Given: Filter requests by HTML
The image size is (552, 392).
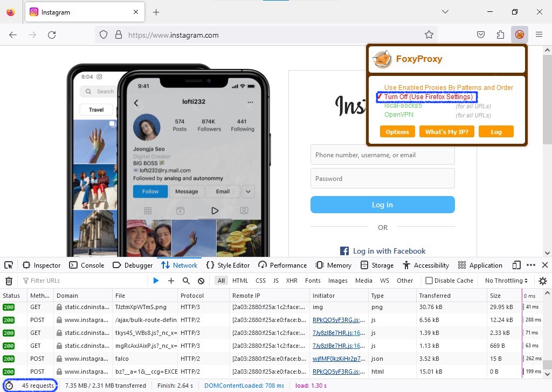Looking at the screenshot, I should point(240,281).
